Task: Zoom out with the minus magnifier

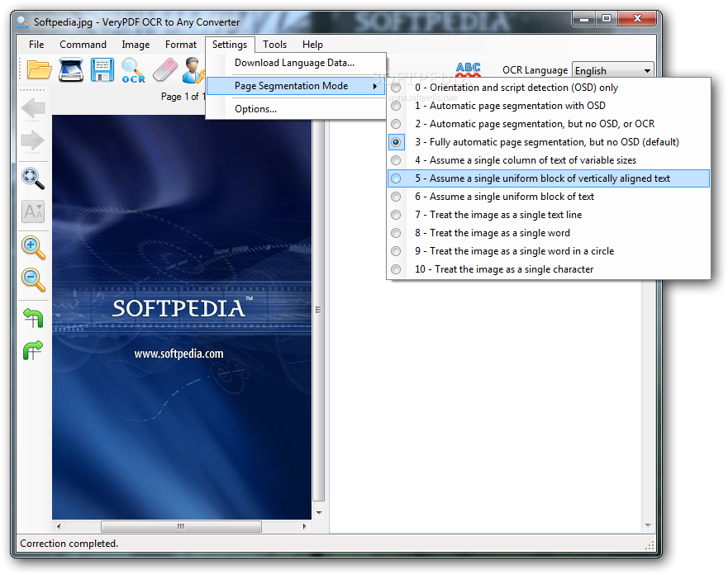Action: point(33,280)
